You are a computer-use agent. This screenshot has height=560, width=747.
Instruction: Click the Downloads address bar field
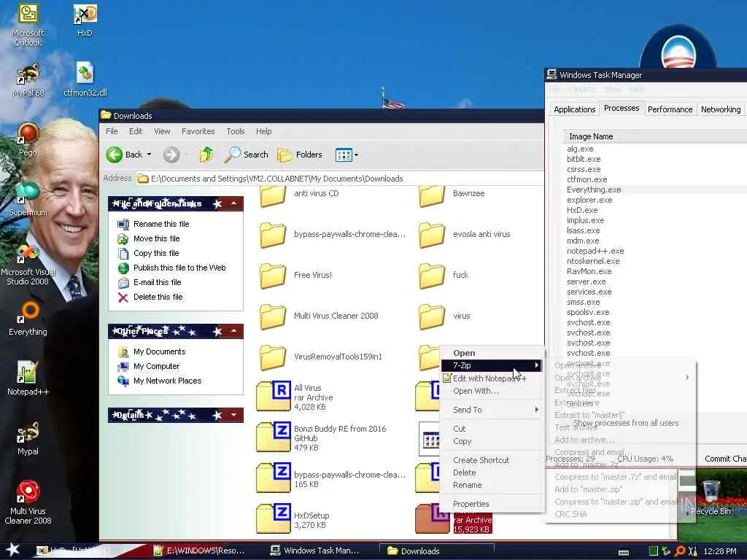339,179
